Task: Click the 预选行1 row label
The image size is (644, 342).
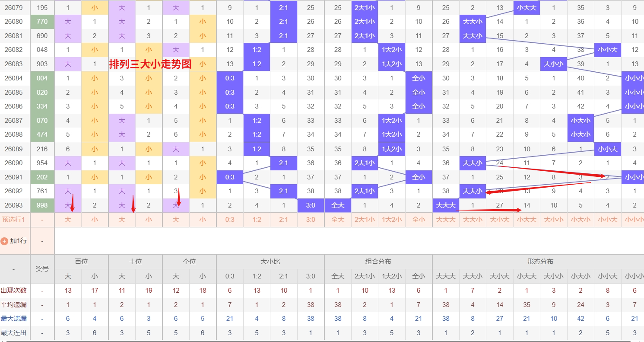Action: pyautogui.click(x=13, y=220)
